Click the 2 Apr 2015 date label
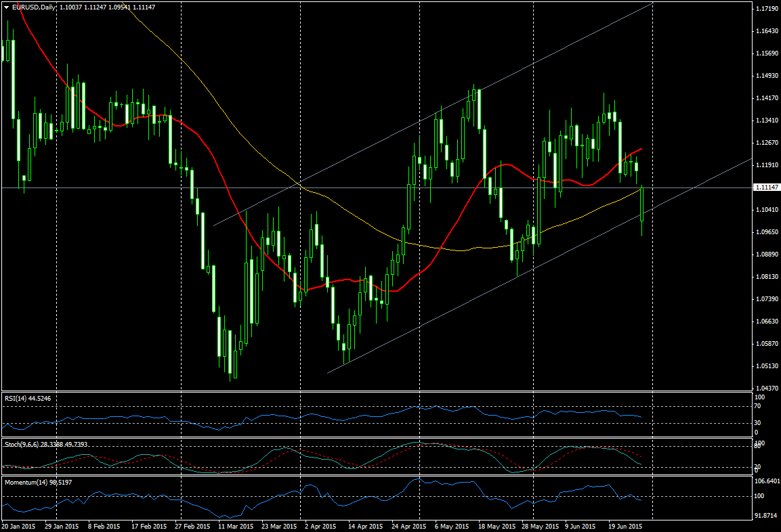 click(320, 526)
